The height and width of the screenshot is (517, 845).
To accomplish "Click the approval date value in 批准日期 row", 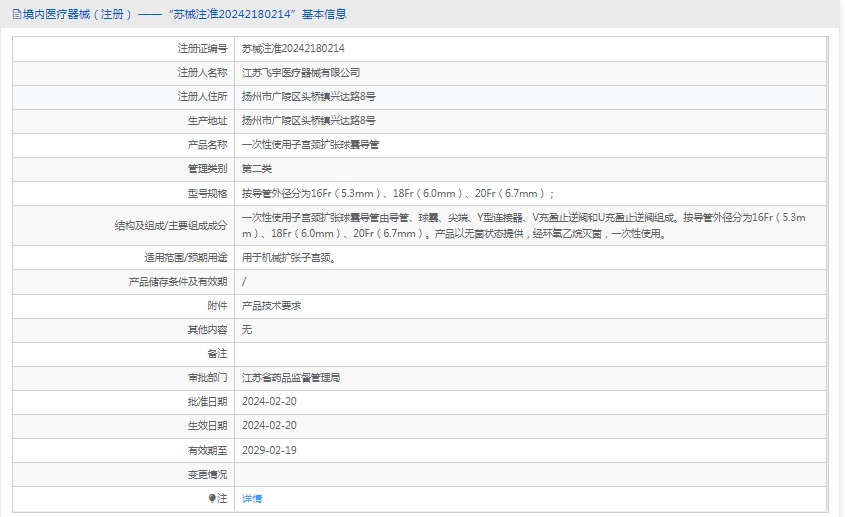I will point(269,402).
